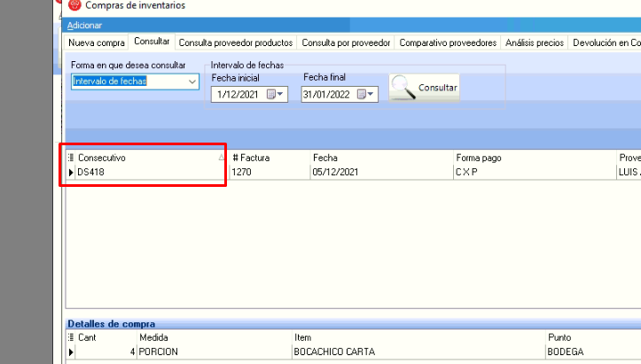Viewport: 641px width, 364px height.
Task: Click the row indicator arrow next to DS418
Action: [x=72, y=172]
